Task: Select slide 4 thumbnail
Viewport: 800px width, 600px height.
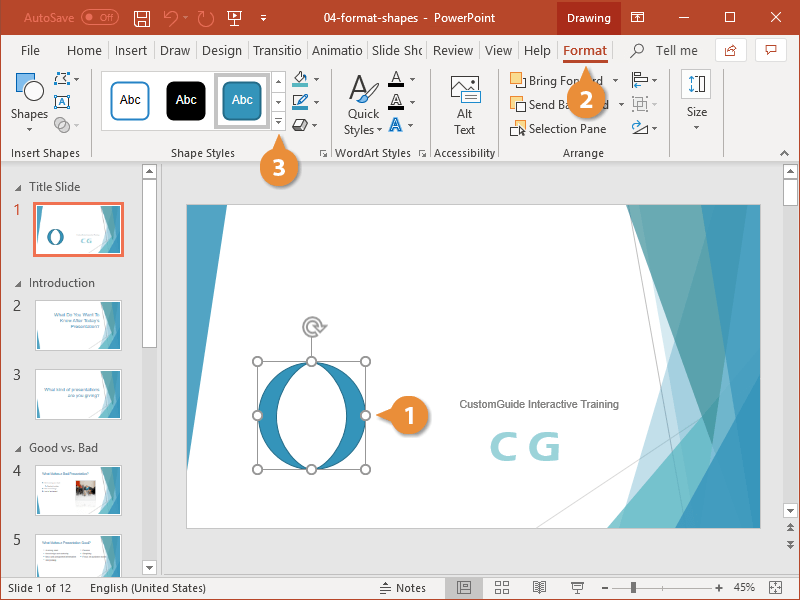Action: click(78, 490)
